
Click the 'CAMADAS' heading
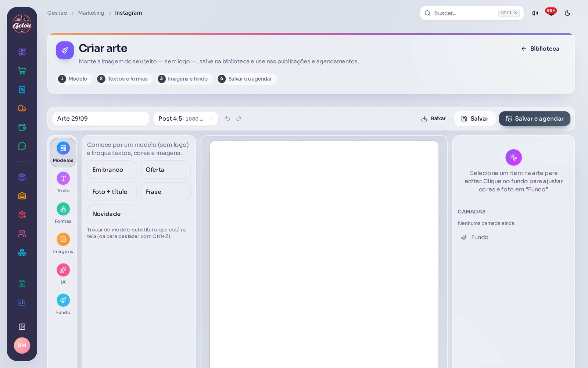472,212
